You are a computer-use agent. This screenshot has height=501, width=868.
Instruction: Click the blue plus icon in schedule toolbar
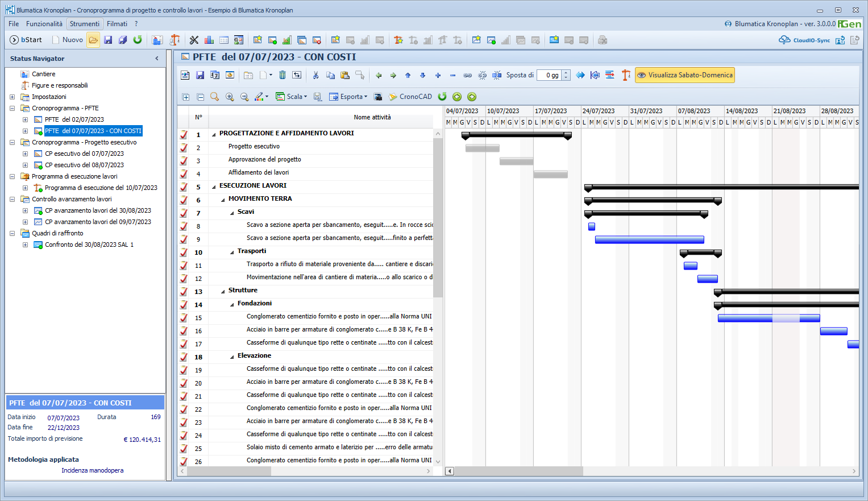coord(438,75)
